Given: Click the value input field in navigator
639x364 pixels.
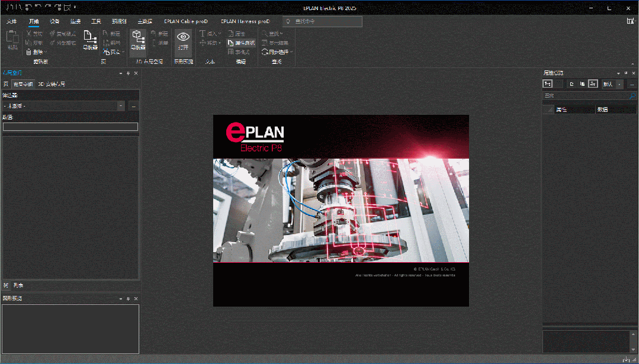Looking at the screenshot, I should point(70,127).
